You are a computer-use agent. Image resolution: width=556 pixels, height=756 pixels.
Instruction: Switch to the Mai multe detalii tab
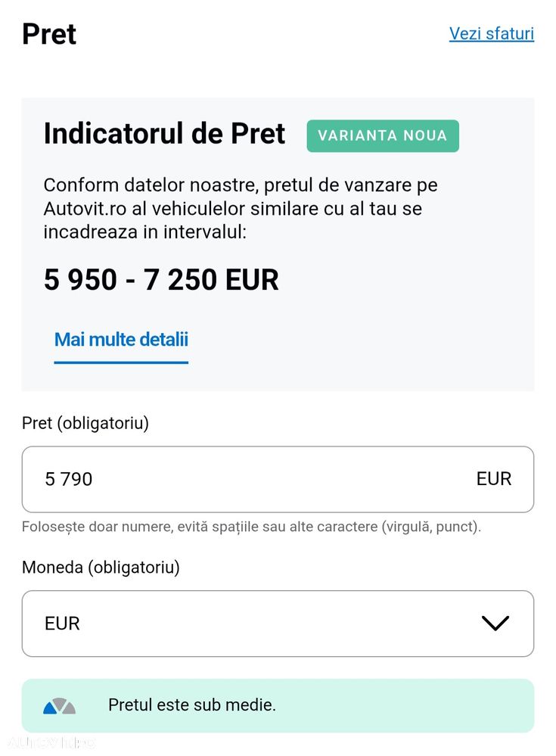(x=121, y=340)
